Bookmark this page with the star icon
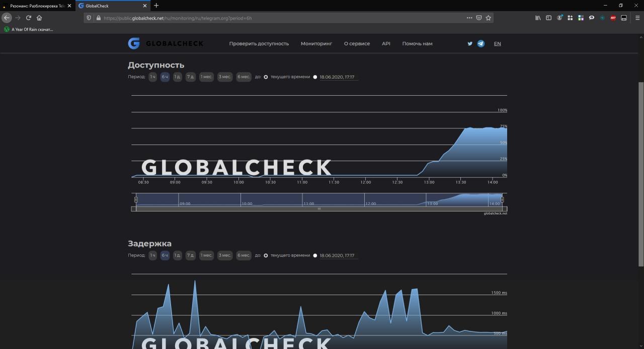 (x=488, y=18)
